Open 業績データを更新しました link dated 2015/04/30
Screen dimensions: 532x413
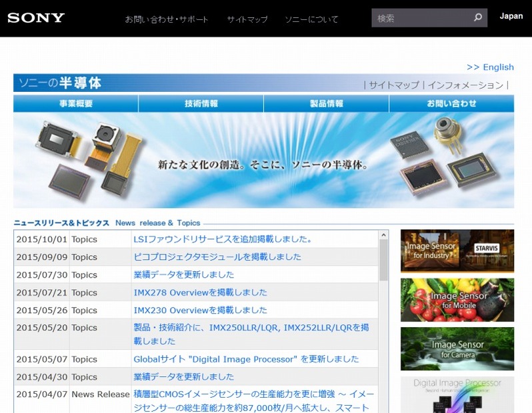coord(183,377)
